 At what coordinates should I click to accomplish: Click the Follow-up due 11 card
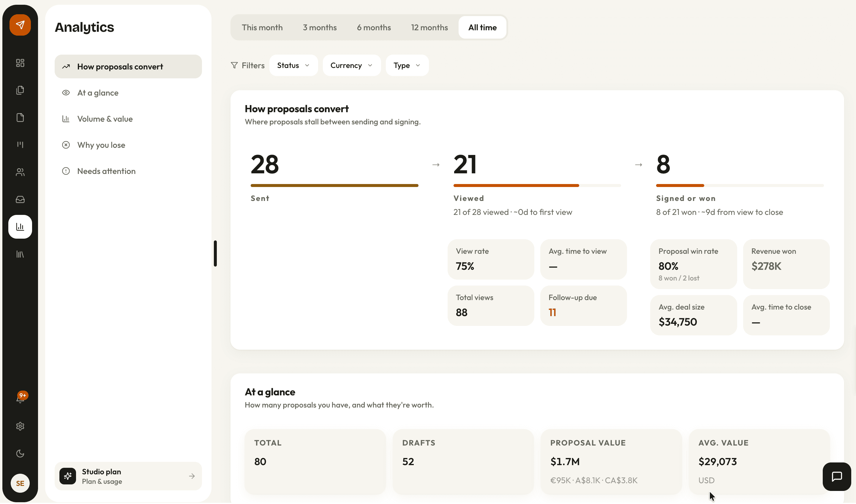point(583,306)
